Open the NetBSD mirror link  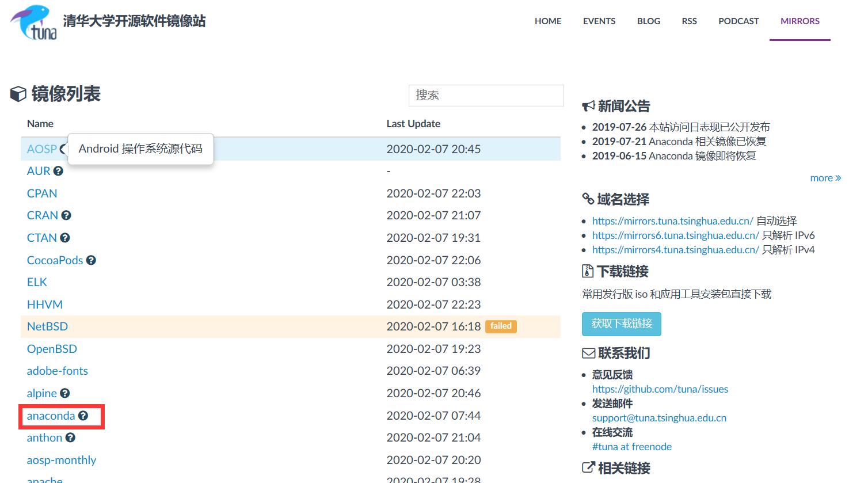47,326
